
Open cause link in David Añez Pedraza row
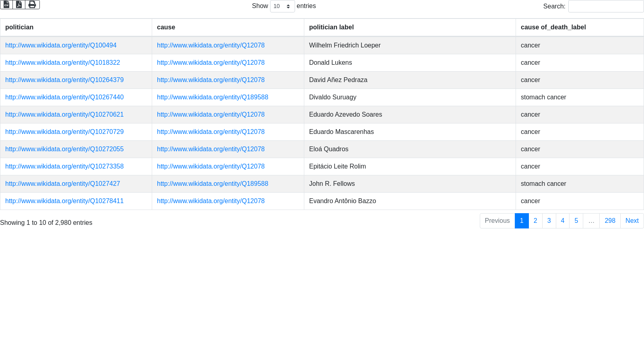tap(211, 80)
